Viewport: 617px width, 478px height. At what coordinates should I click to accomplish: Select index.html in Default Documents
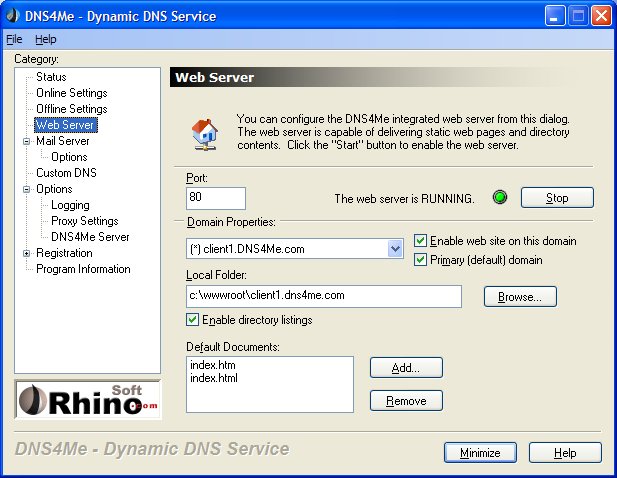(x=214, y=378)
